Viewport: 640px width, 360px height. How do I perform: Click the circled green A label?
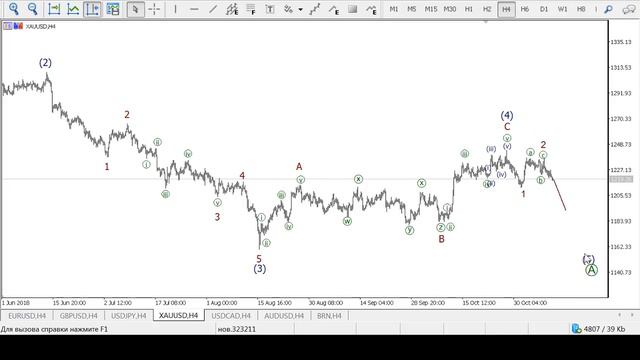click(x=591, y=270)
